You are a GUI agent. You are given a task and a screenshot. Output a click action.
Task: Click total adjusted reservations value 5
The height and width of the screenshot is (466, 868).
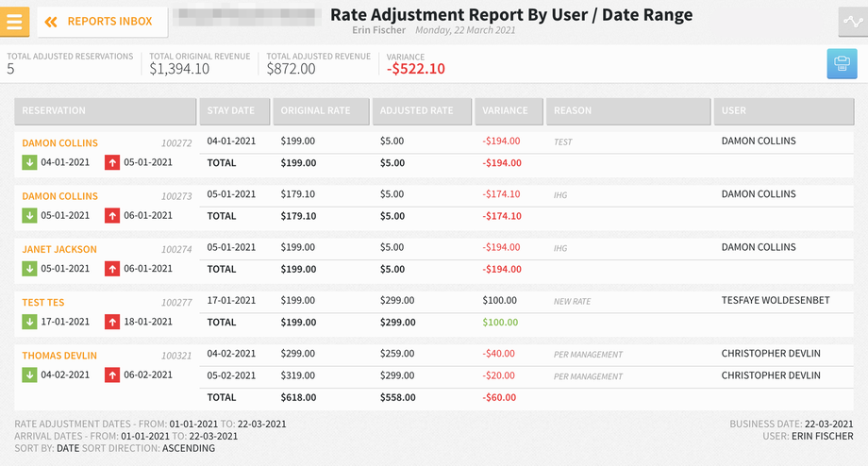(10, 69)
